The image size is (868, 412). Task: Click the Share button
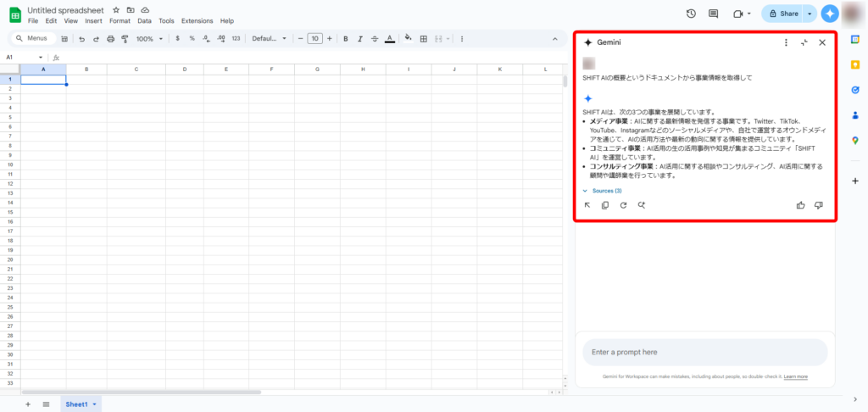[782, 14]
